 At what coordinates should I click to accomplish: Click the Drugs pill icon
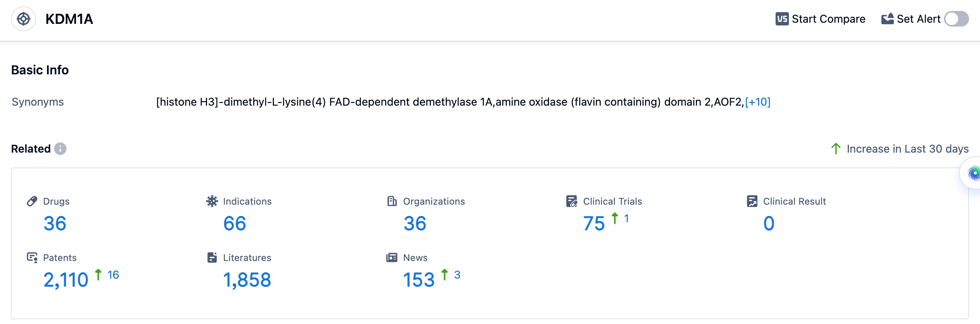point(32,201)
